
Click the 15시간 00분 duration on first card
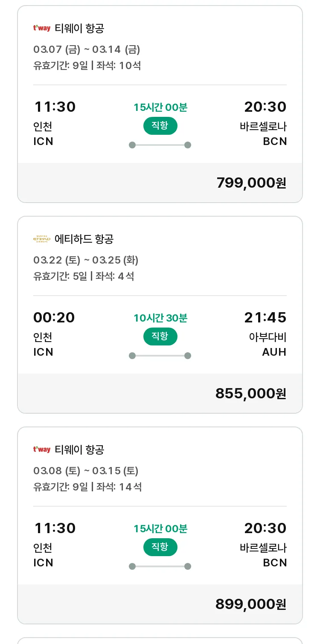[x=160, y=107]
